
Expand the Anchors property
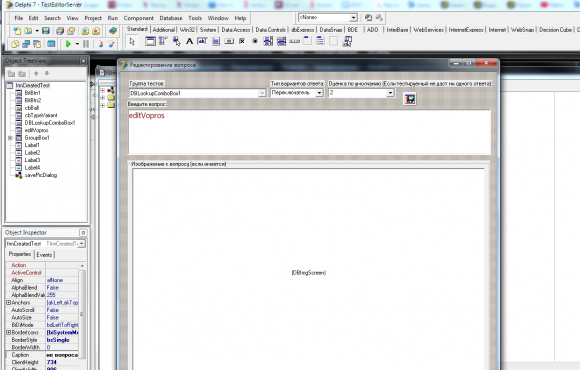[x=8, y=303]
